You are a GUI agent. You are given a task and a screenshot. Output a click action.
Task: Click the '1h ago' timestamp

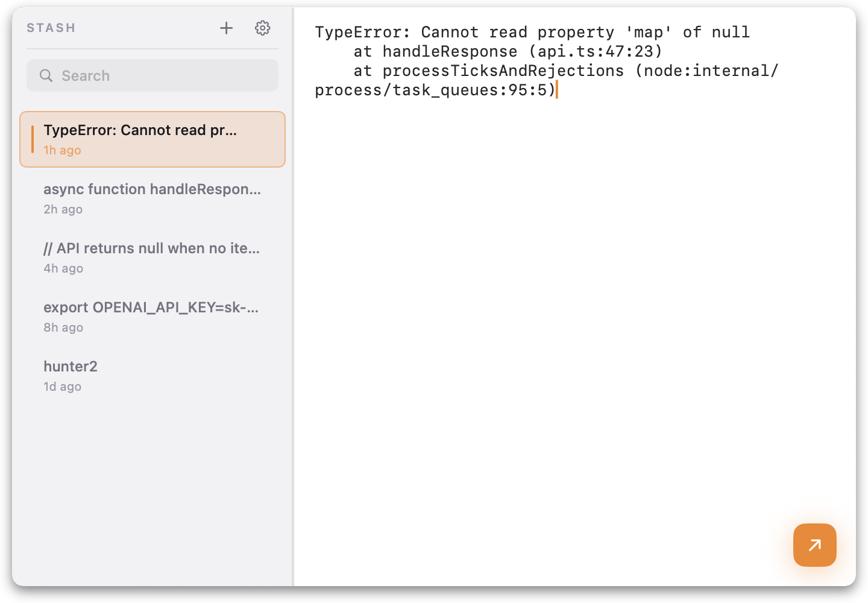click(x=62, y=150)
